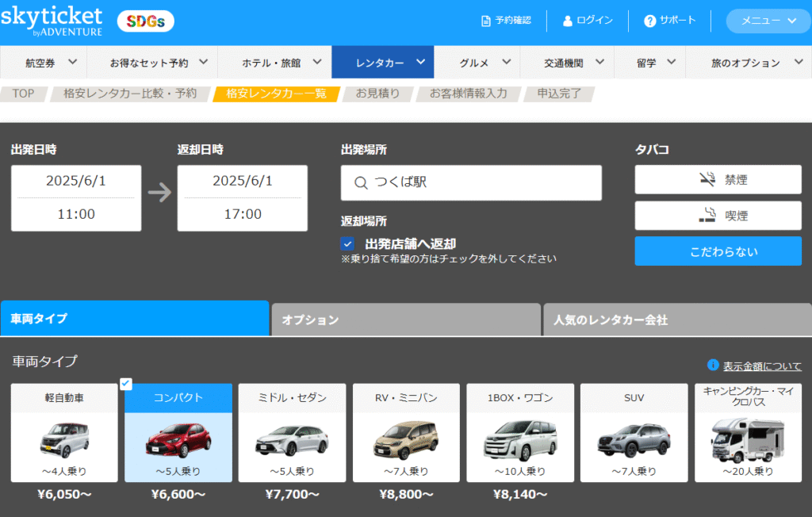
Task: Open the メニュー dropdown
Action: (768, 21)
